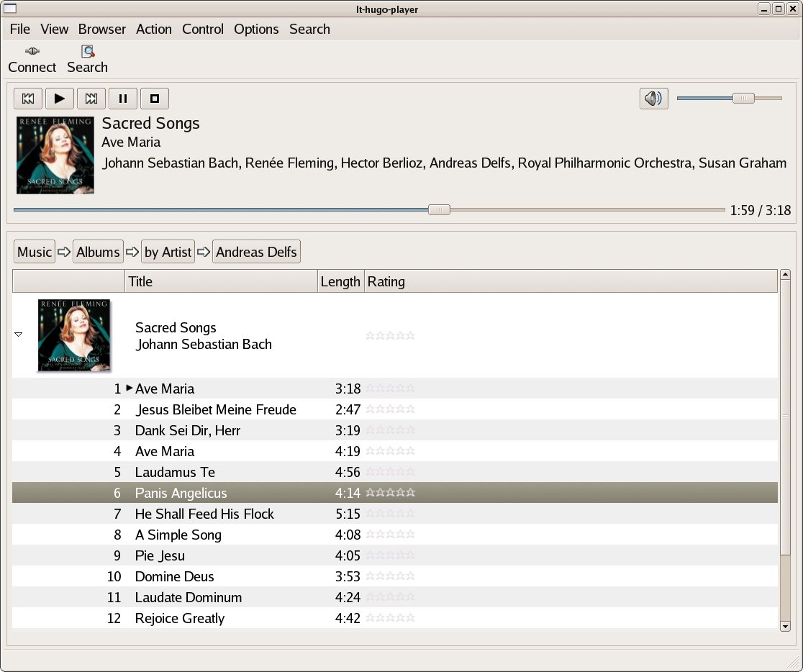Select track Domine Deus
Image resolution: width=803 pixels, height=672 pixels.
pyautogui.click(x=395, y=577)
